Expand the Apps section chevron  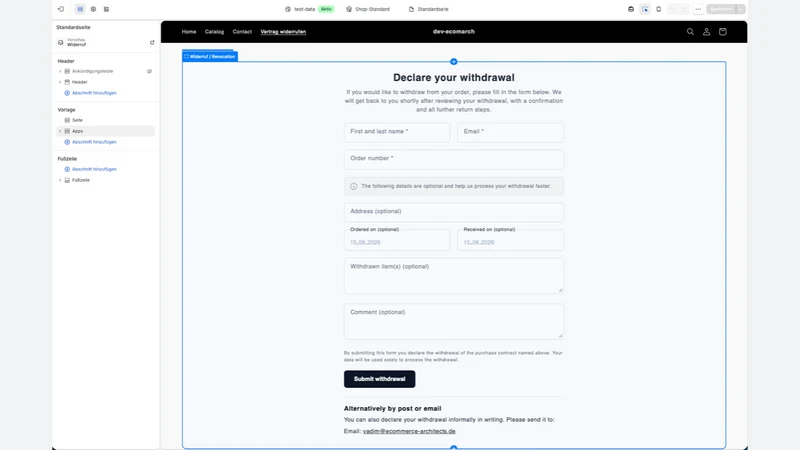pyautogui.click(x=60, y=131)
